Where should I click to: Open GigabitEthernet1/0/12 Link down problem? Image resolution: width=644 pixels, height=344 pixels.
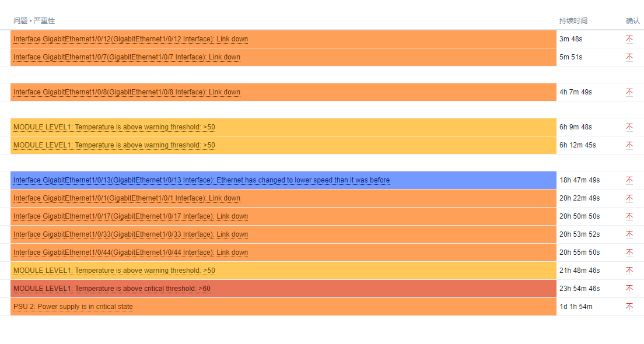point(131,39)
